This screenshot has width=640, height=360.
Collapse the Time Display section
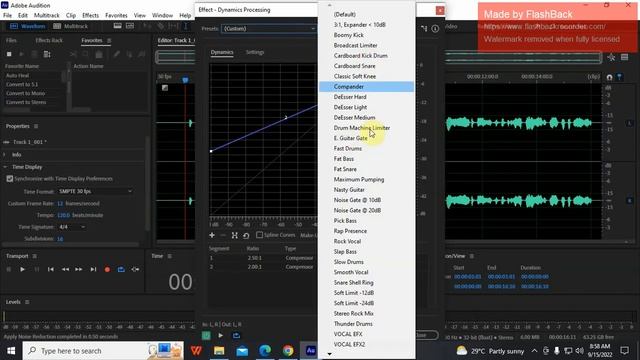(5, 167)
